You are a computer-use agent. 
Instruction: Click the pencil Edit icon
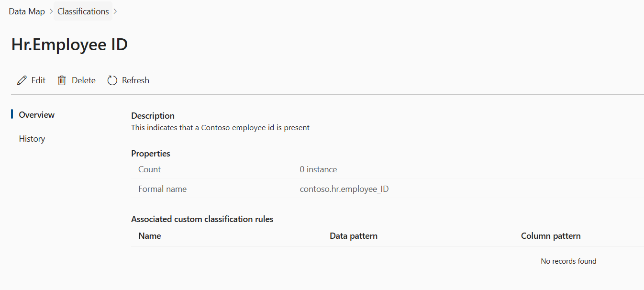[x=22, y=80]
